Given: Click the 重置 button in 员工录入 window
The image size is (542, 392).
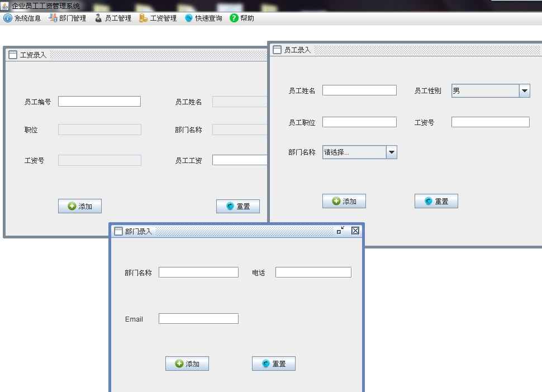Looking at the screenshot, I should [x=436, y=201].
